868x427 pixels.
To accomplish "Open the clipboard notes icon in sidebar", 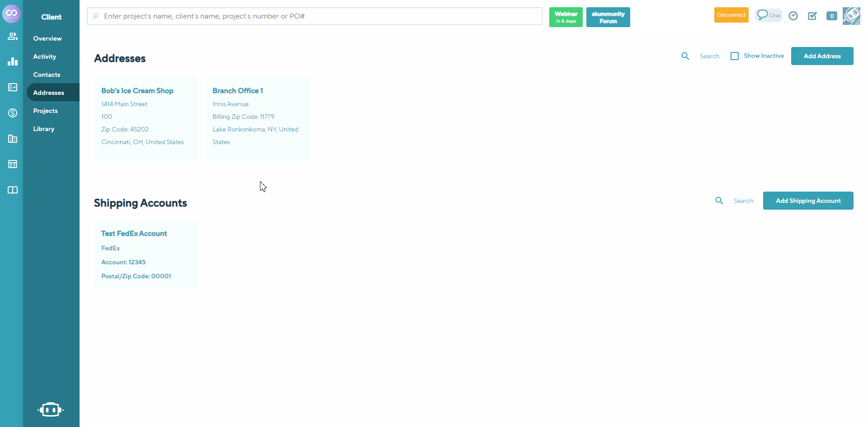I will click(12, 87).
